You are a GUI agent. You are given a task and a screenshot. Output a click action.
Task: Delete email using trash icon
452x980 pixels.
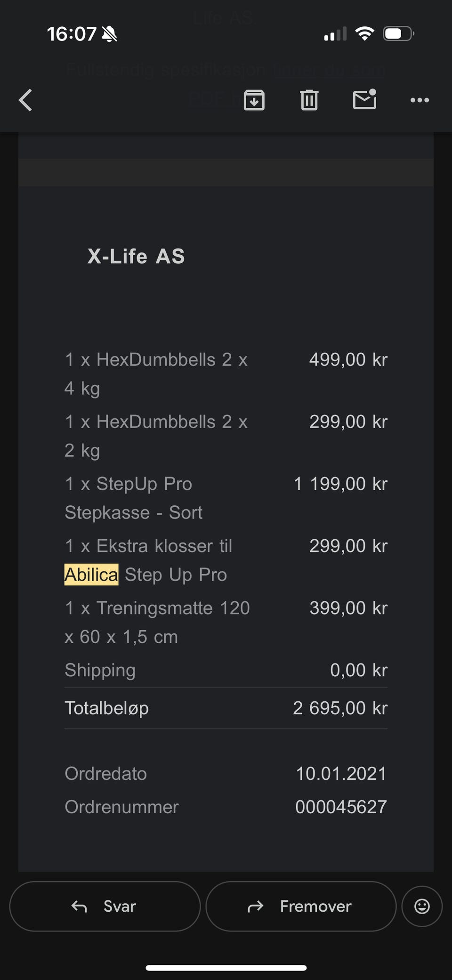(309, 100)
